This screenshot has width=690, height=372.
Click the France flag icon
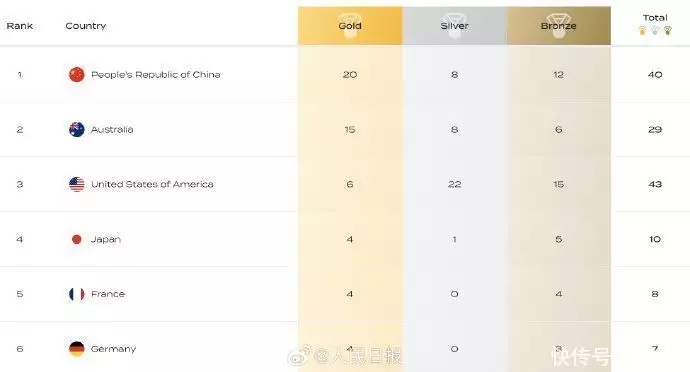click(77, 294)
